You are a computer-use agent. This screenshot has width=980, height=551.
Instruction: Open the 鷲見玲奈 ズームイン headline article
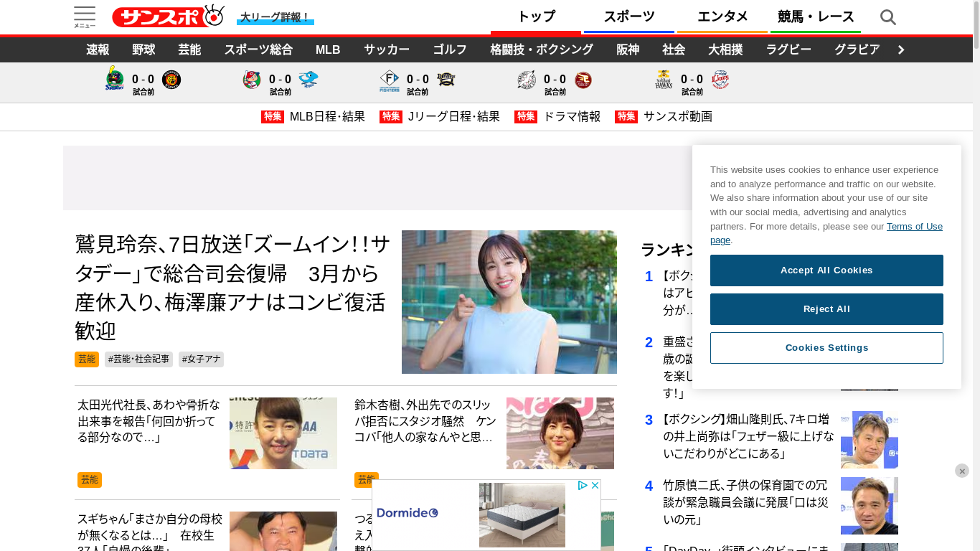232,288
